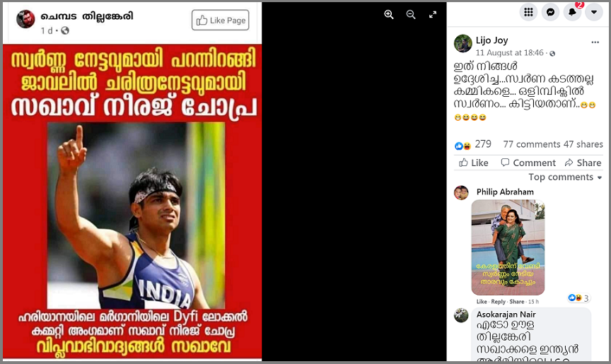Click the Like Page button

(x=220, y=20)
